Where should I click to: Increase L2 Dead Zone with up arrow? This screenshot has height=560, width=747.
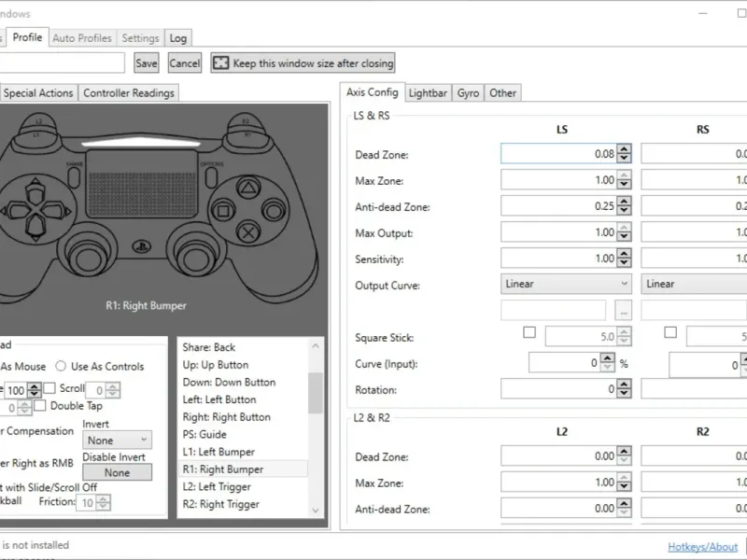pos(624,451)
